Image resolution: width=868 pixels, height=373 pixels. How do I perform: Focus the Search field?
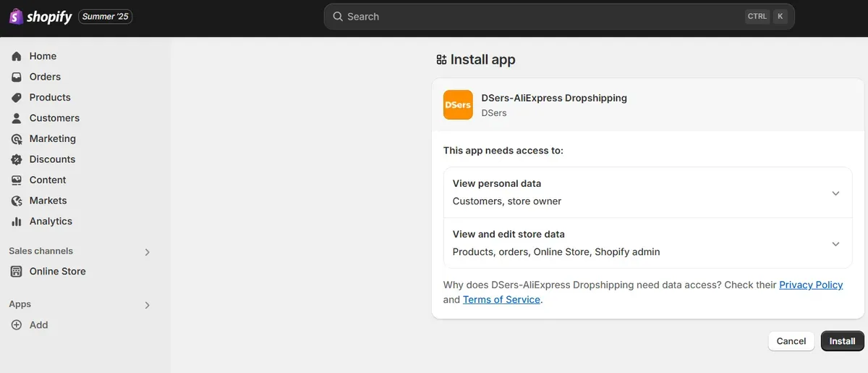558,17
